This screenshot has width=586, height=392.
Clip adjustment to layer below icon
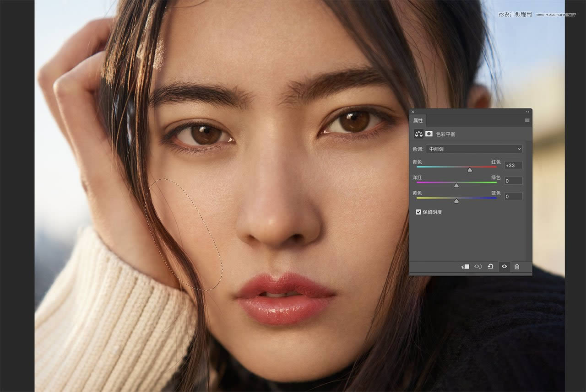[465, 267]
